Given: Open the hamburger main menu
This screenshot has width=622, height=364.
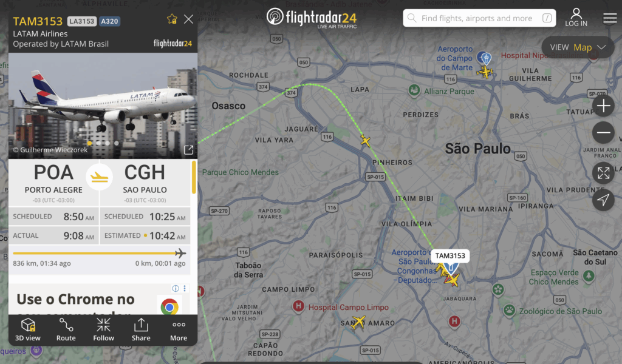Looking at the screenshot, I should (610, 18).
